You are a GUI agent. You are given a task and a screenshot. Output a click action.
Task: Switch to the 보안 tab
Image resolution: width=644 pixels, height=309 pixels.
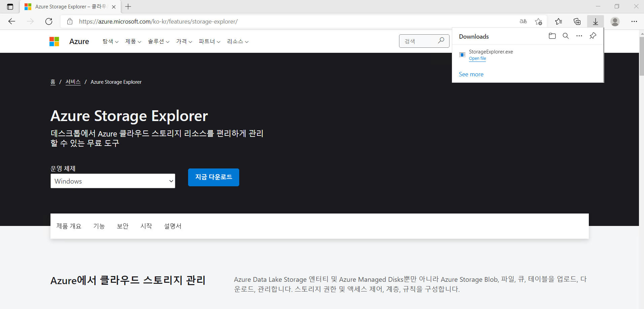tap(122, 226)
